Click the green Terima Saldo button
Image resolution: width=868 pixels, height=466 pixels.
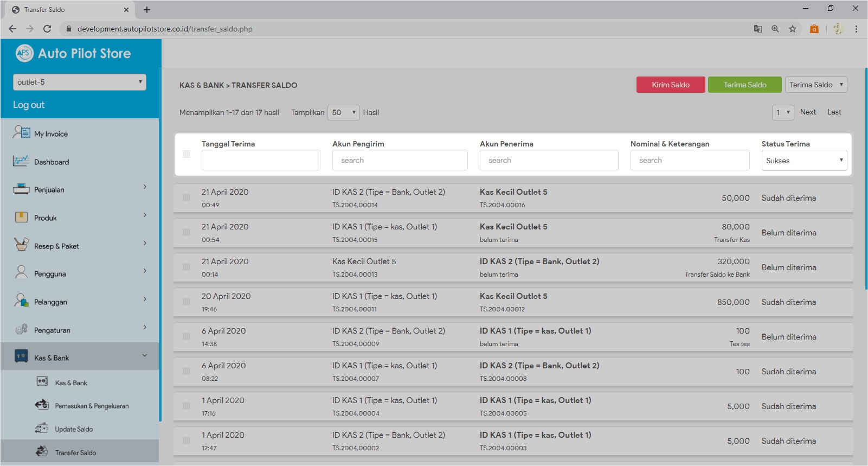point(744,85)
